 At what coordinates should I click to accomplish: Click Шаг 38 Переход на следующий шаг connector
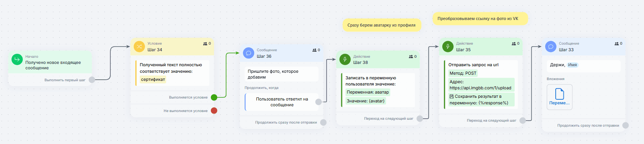(x=420, y=119)
